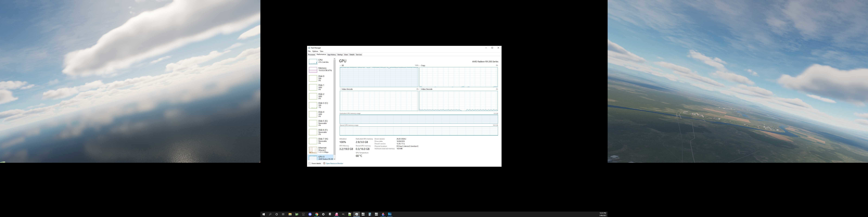Open Discord from the taskbar

[310, 214]
